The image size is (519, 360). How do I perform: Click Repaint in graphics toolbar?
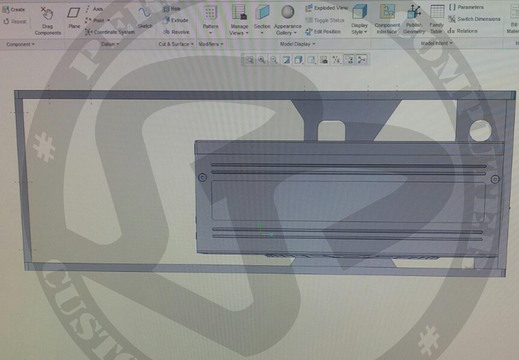[286, 60]
